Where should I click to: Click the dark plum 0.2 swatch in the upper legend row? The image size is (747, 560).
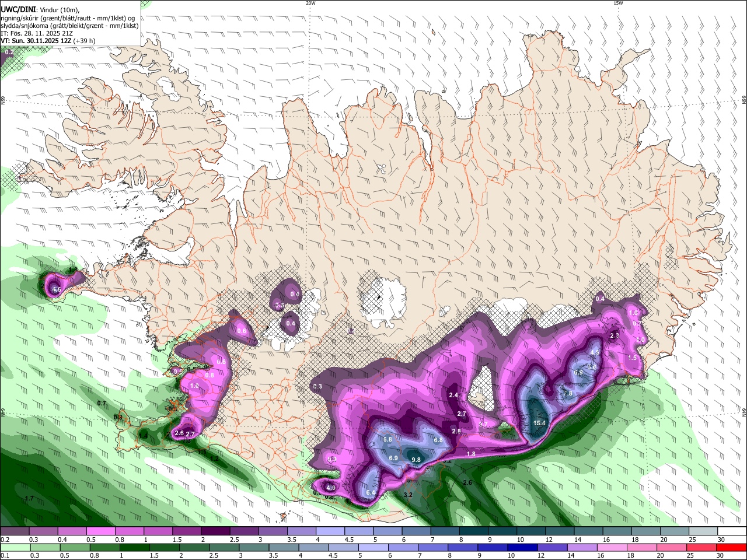pyautogui.click(x=15, y=531)
